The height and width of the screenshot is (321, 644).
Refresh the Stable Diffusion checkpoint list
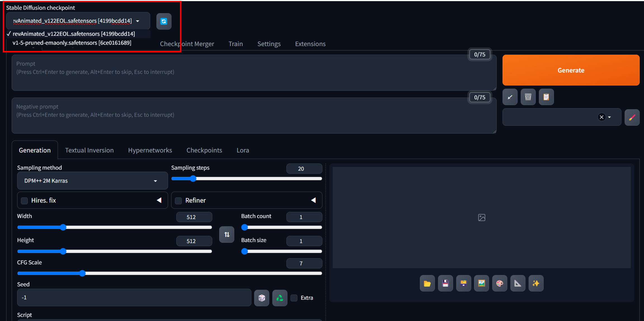pos(164,21)
